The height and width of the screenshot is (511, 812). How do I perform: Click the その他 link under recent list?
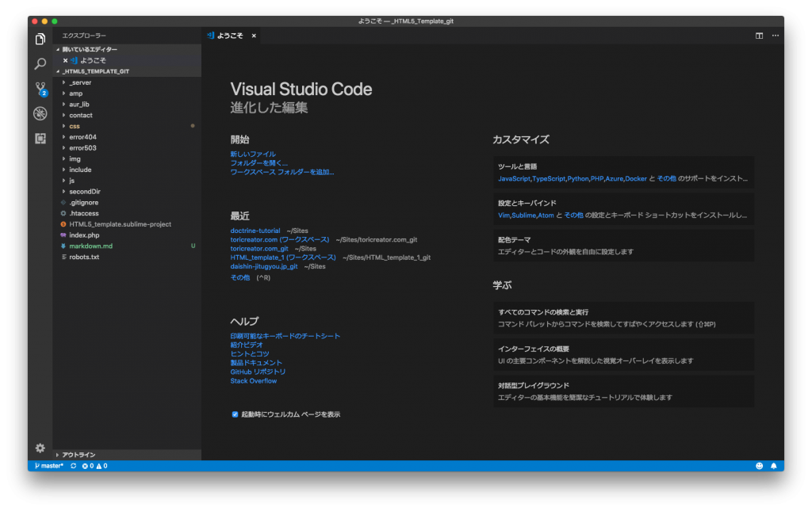tap(239, 278)
